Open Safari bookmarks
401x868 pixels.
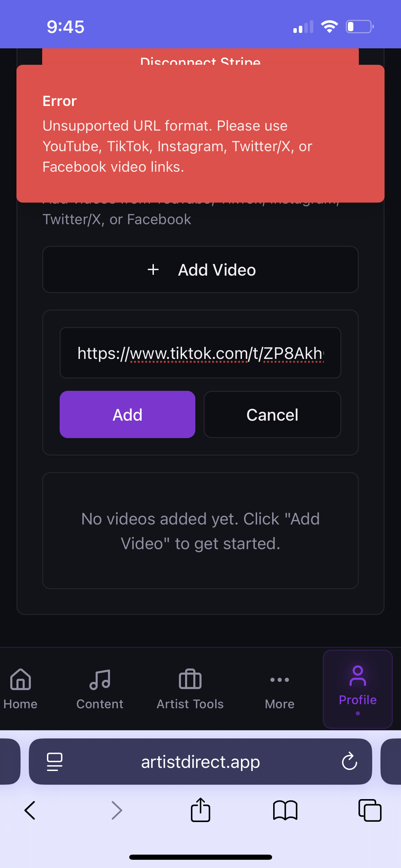[285, 810]
